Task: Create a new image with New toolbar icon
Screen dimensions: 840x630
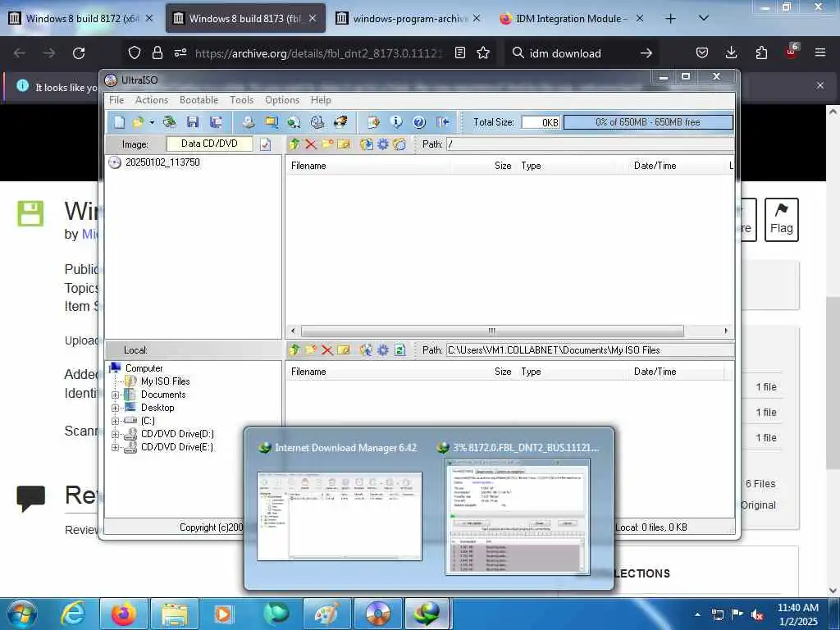Action: 119,122
